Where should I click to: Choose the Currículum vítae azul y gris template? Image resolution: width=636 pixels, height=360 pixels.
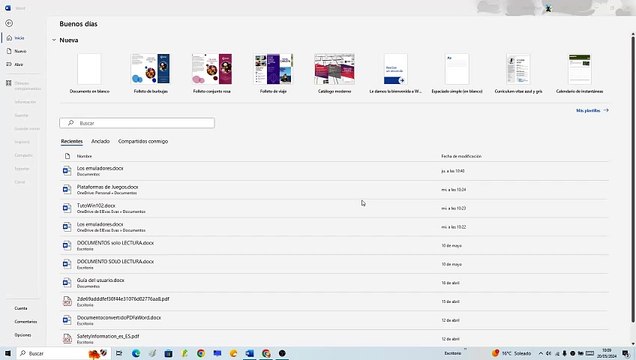point(518,73)
